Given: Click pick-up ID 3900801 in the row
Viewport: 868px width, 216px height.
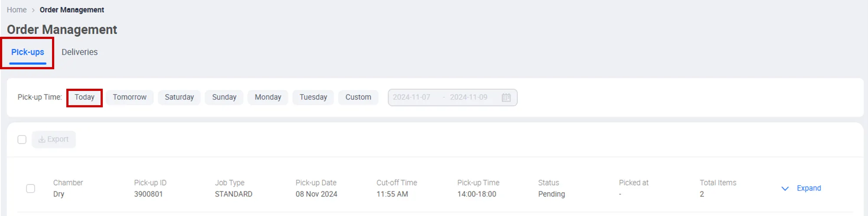Looking at the screenshot, I should coord(148,194).
